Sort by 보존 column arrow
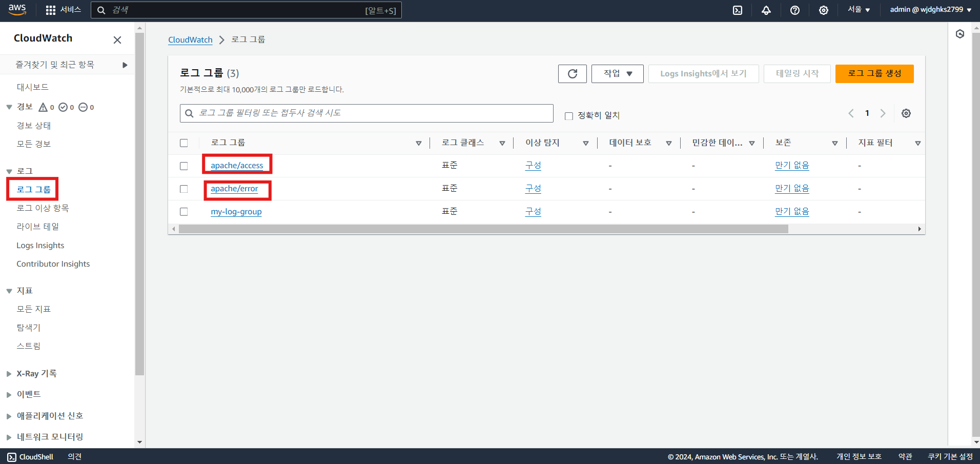This screenshot has height=464, width=980. pos(835,143)
